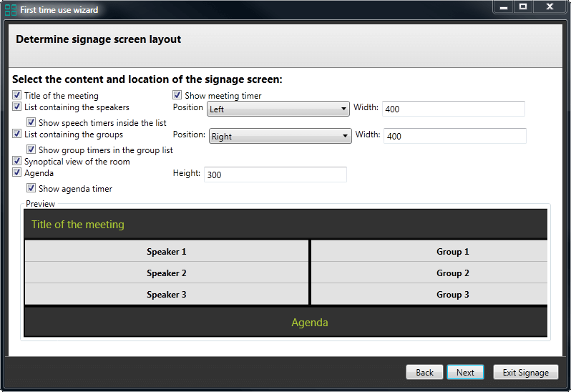Close the First time use wizard
This screenshot has height=392, width=571.
(x=550, y=7)
